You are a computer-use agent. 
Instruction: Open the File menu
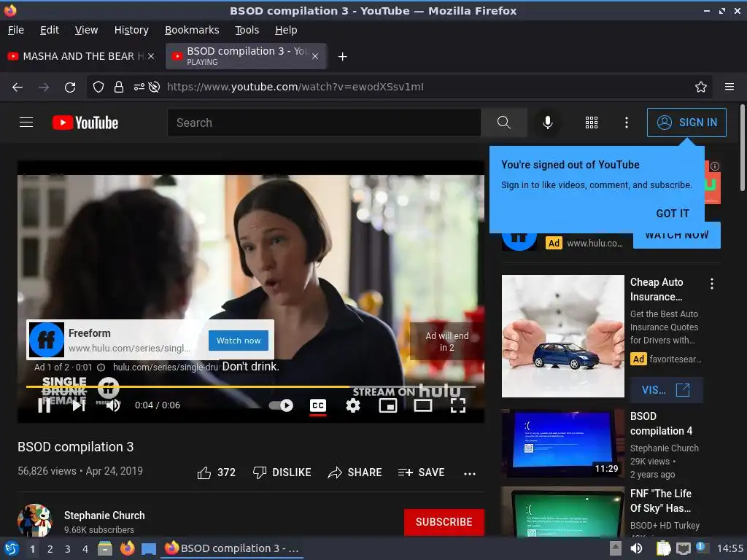(16, 30)
